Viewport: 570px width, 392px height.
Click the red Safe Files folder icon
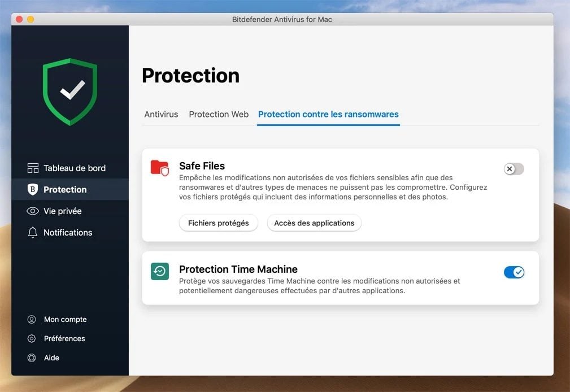pyautogui.click(x=160, y=168)
